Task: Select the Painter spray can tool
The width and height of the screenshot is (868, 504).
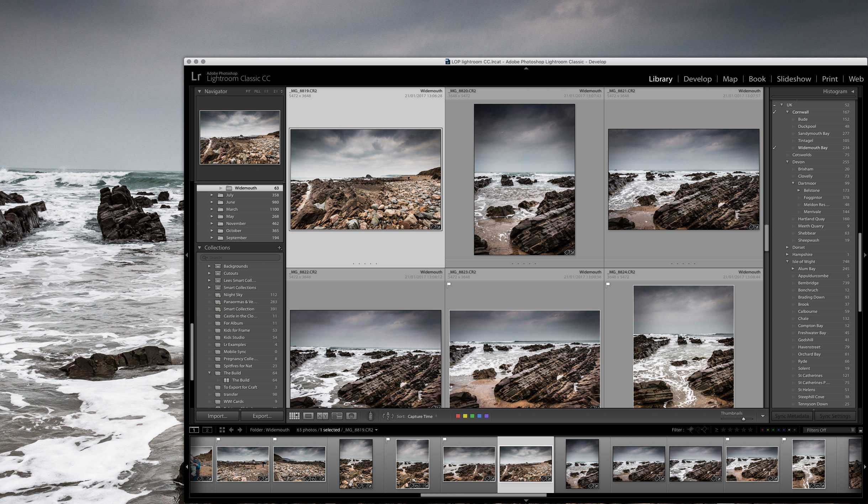Action: (x=370, y=416)
